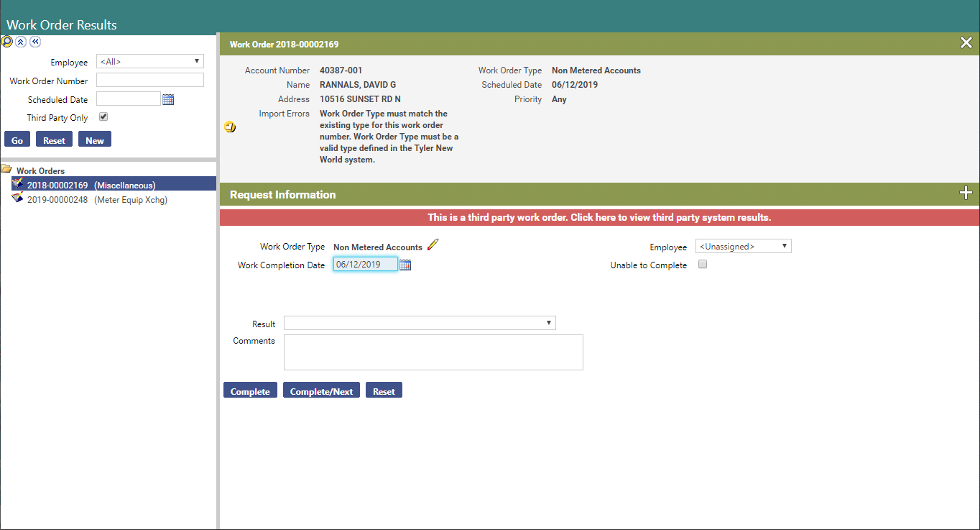Click the Go button
980x530 pixels.
(x=17, y=140)
